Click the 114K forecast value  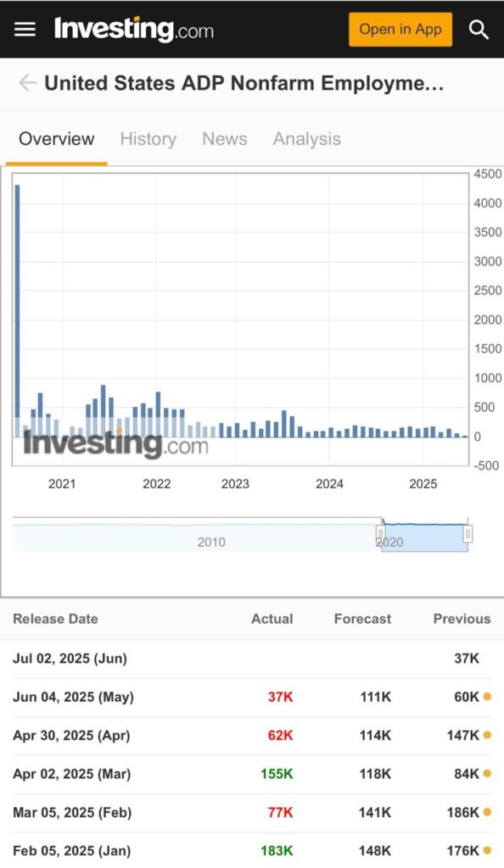(376, 736)
